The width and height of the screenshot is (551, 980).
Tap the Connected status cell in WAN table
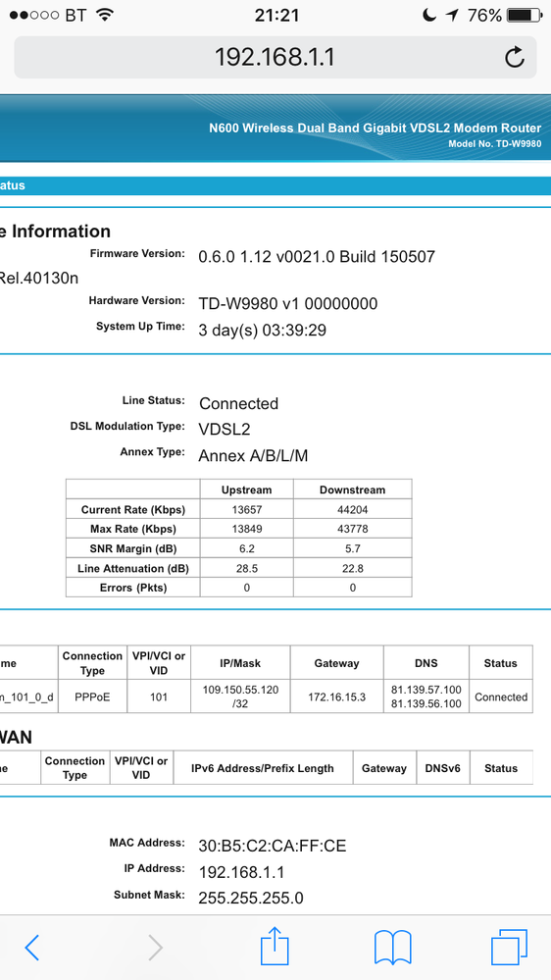pos(501,696)
